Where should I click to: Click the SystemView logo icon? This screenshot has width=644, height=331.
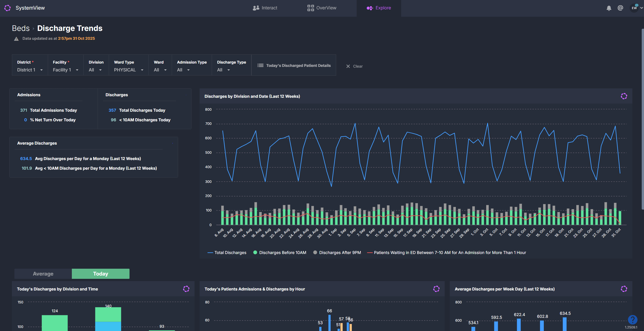[8, 8]
